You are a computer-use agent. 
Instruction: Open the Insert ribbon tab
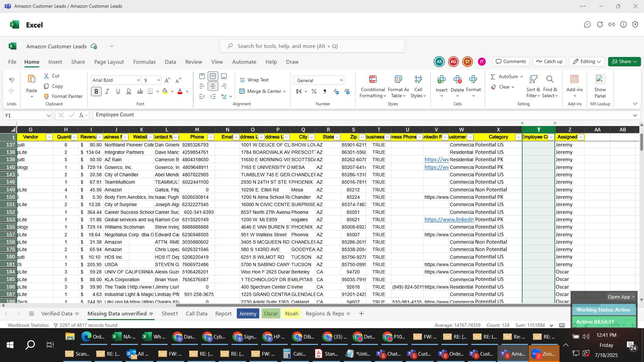pos(55,62)
